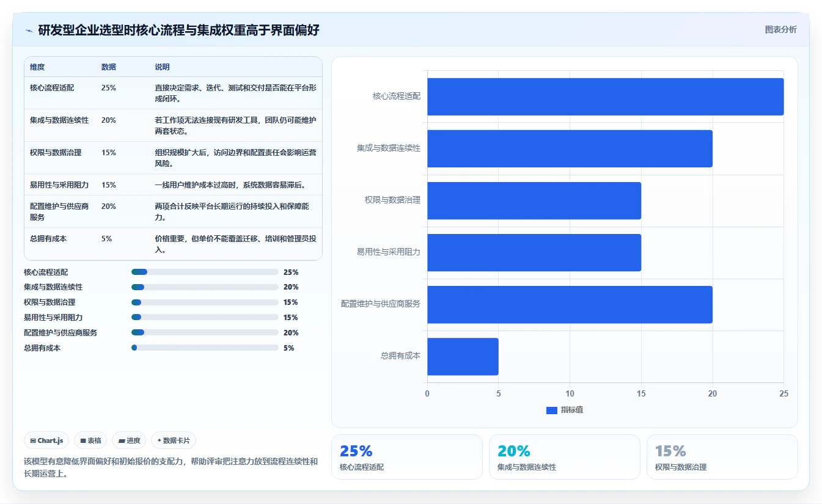Click the x-axis tick label 10
822x504 pixels.
click(x=570, y=394)
